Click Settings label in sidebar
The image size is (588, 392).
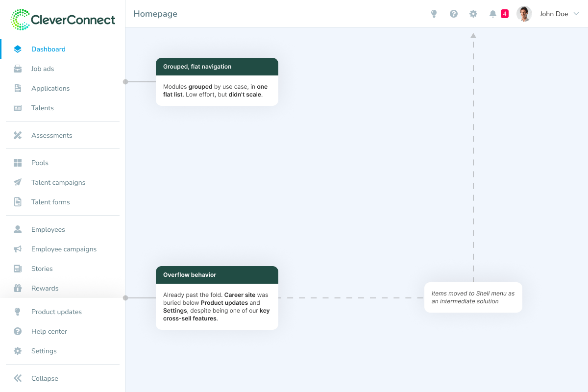pyautogui.click(x=44, y=351)
